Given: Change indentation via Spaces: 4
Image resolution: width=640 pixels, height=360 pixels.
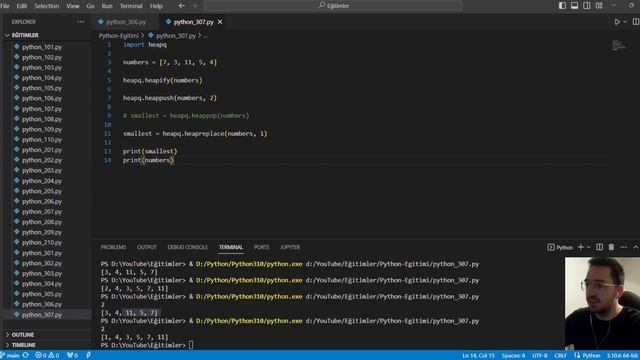Looking at the screenshot, I should 513,356.
